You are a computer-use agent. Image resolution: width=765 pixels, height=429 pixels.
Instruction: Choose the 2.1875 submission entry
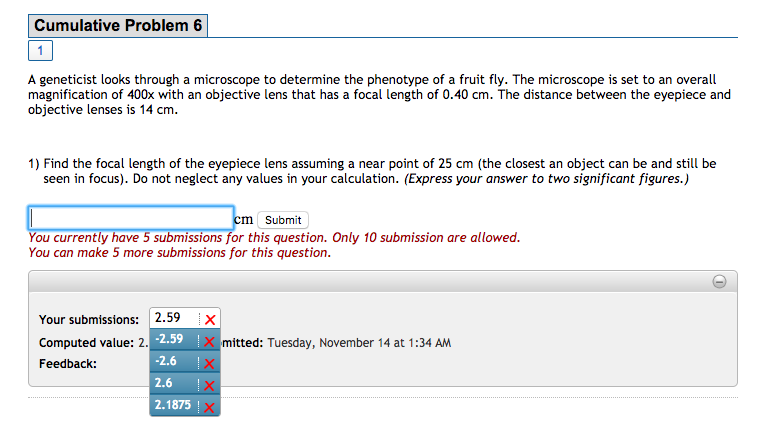click(174, 406)
